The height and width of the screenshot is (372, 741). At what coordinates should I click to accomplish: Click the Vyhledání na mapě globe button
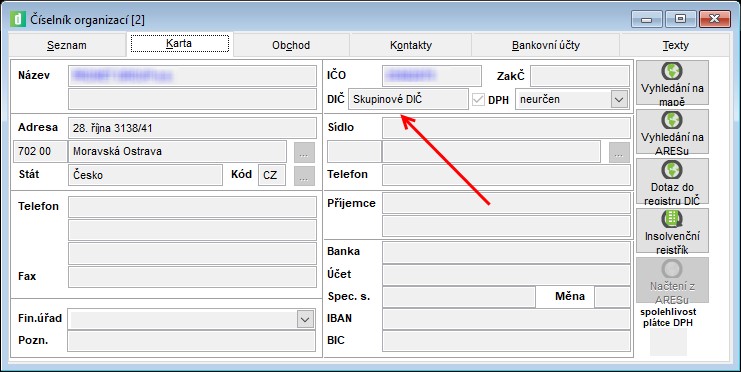[672, 83]
